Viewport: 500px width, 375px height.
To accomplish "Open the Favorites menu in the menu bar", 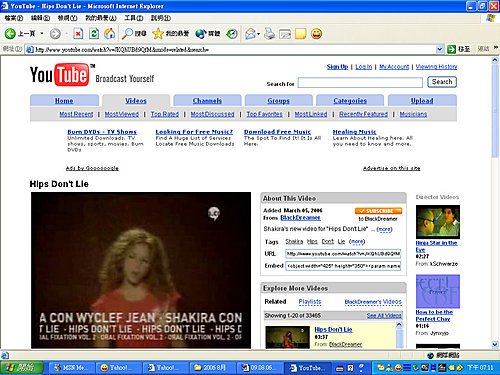I will (x=101, y=18).
